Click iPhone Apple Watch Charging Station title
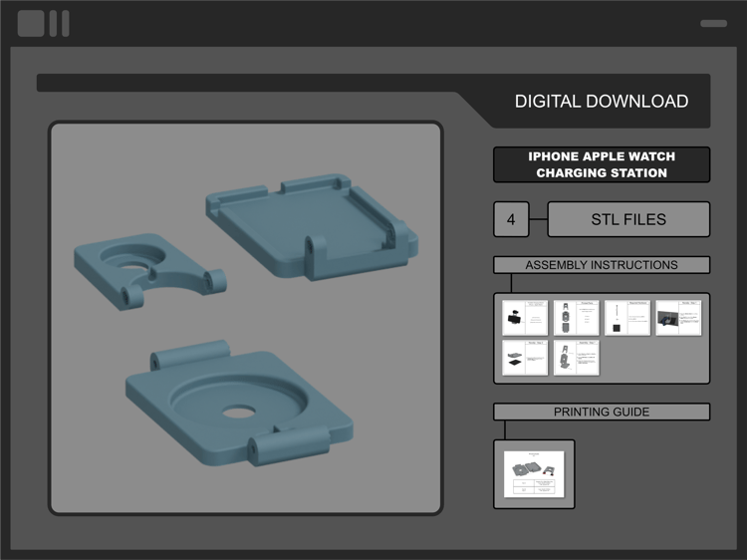747x560 pixels. [602, 164]
